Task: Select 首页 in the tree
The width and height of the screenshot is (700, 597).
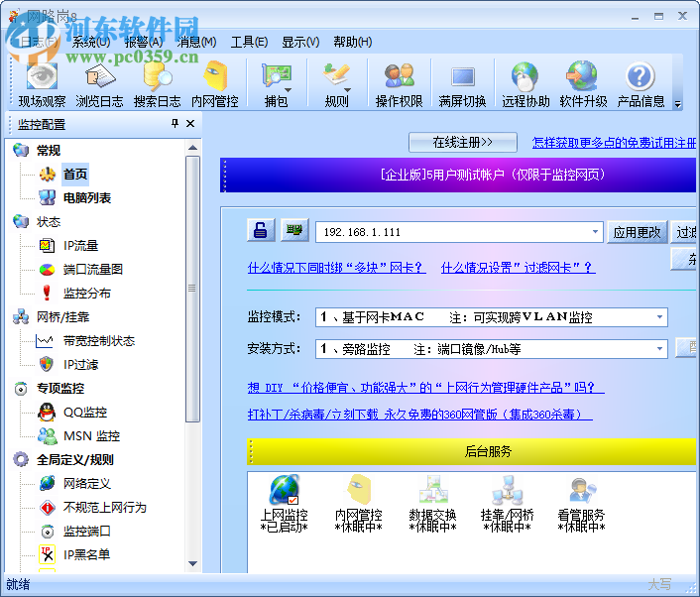Action: pyautogui.click(x=75, y=175)
